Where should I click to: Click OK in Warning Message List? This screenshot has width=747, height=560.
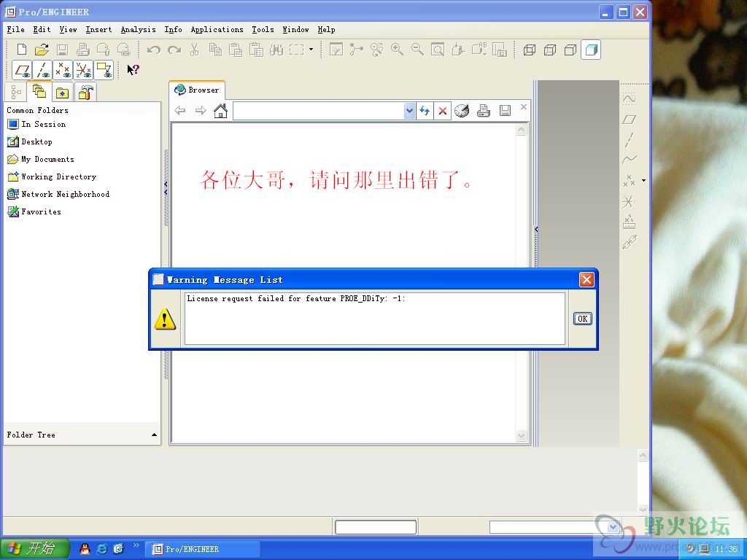pos(583,319)
